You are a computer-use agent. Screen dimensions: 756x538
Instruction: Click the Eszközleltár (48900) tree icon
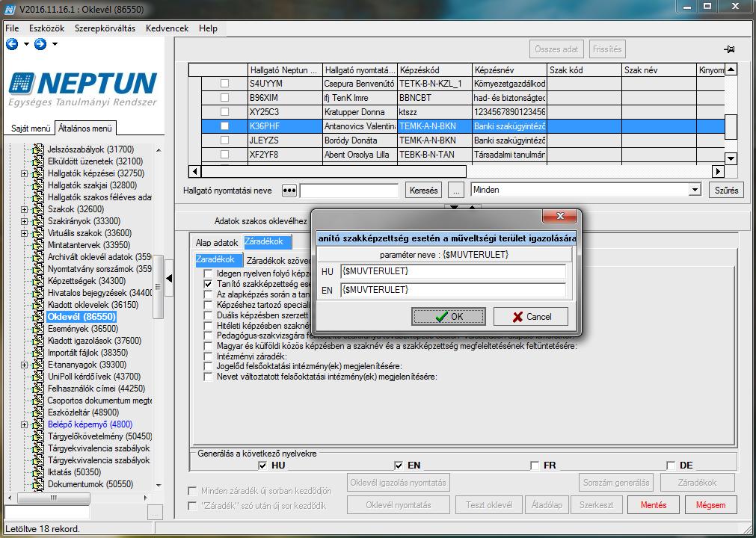tap(38, 412)
